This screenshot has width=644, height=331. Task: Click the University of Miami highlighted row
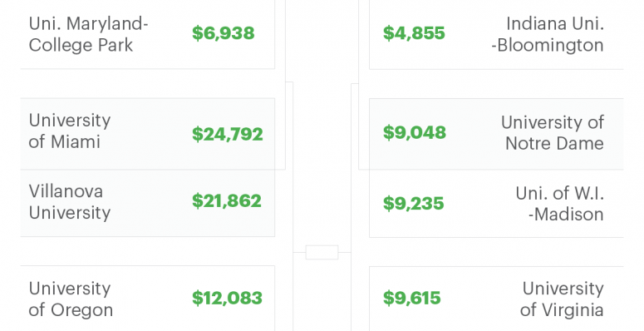point(147,134)
